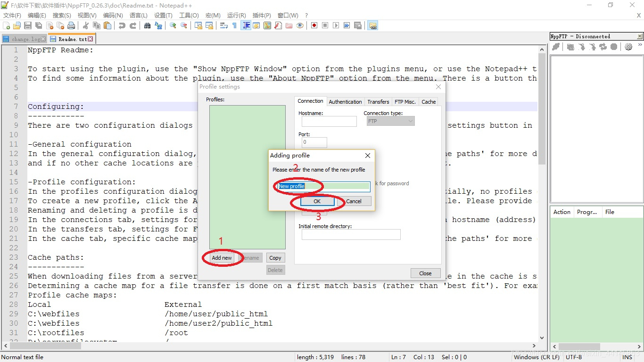
Task: Expand the NppFTP toolbar overflow chevron
Action: 640,46
